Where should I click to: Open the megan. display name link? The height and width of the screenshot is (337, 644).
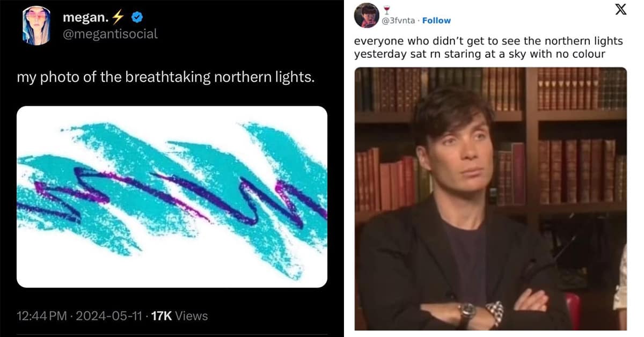86,18
